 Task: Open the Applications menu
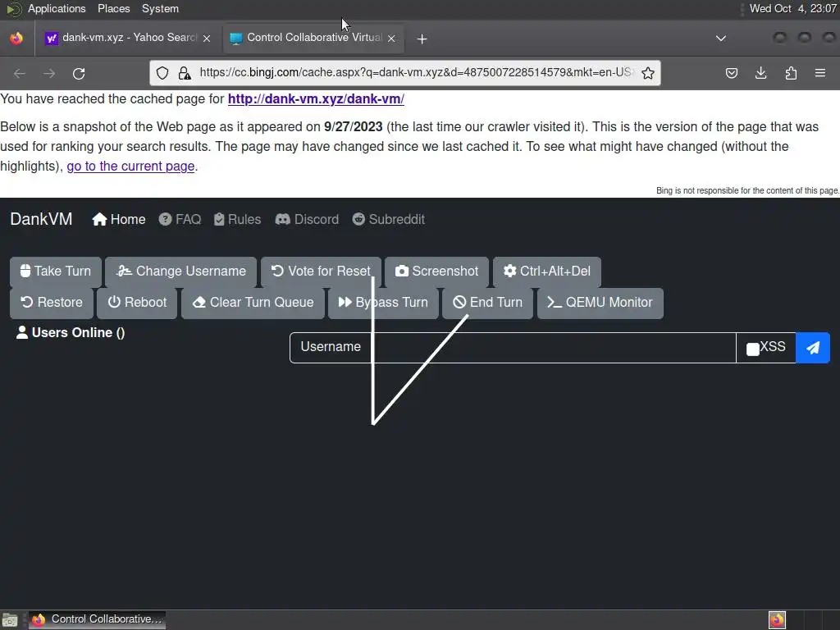pos(57,8)
